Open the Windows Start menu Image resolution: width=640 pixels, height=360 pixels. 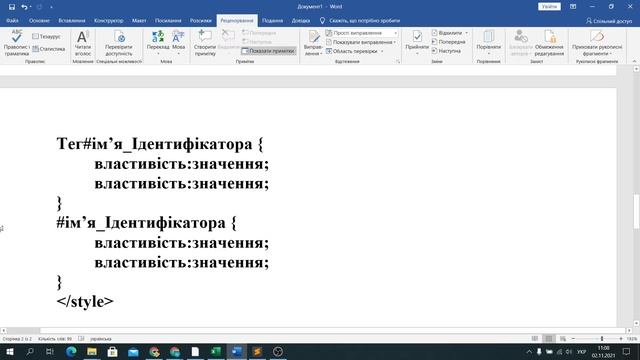(9, 351)
